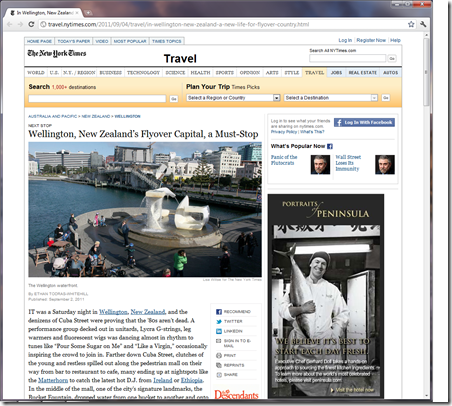Click The New York Times logo
The height and width of the screenshot is (406, 452).
click(x=57, y=53)
